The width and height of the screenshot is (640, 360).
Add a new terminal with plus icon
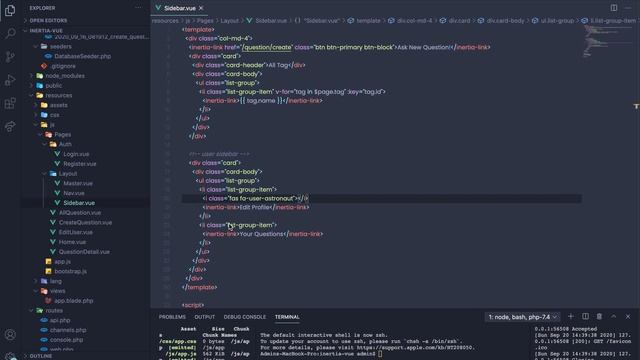(x=571, y=316)
